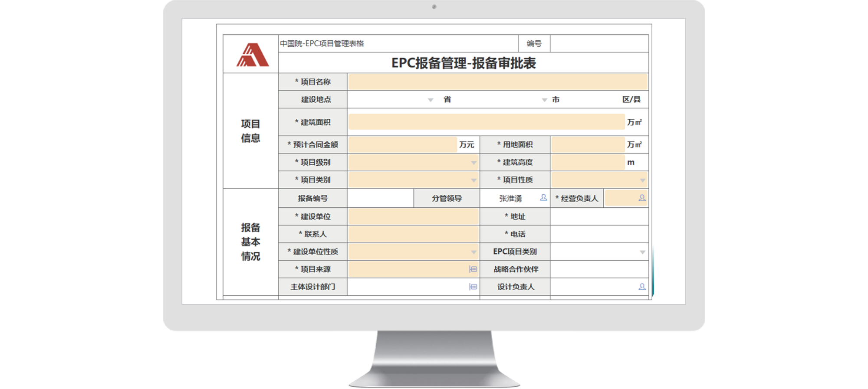Click the selector icon in 主体设计部门 field
The height and width of the screenshot is (389, 868).
pos(473,287)
